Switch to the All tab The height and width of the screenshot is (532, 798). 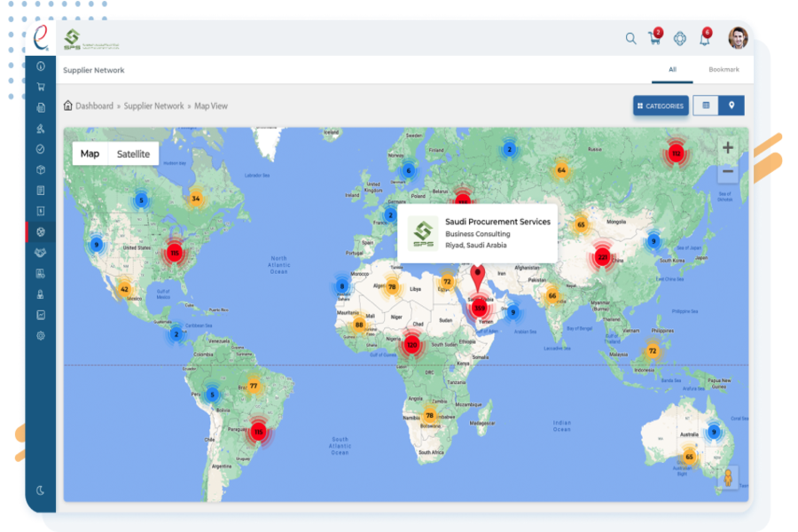[x=672, y=69]
